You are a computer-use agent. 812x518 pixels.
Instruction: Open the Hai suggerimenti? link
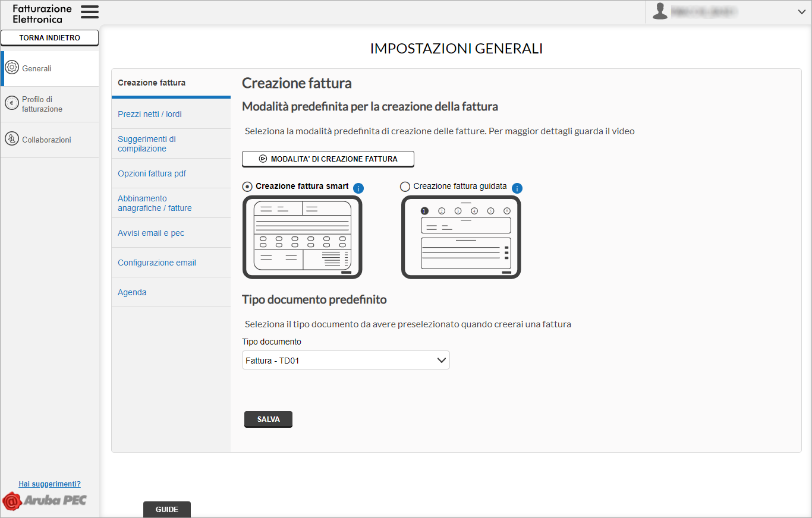point(49,484)
